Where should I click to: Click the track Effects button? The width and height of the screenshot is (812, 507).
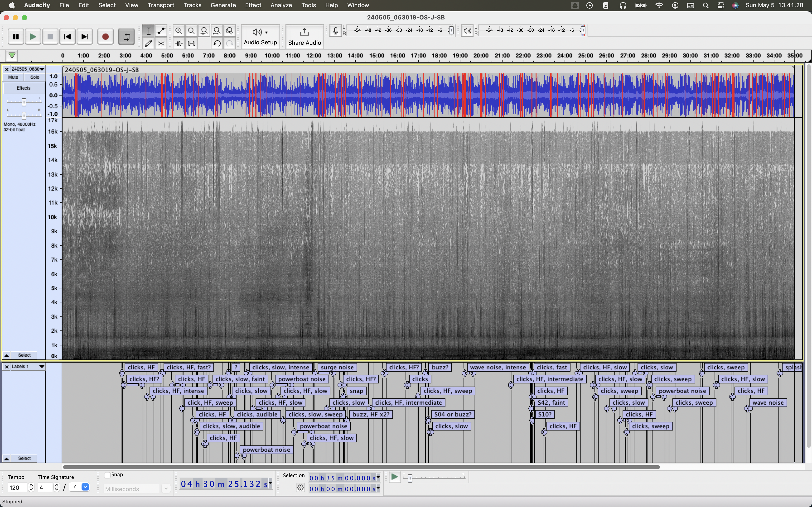(24, 88)
